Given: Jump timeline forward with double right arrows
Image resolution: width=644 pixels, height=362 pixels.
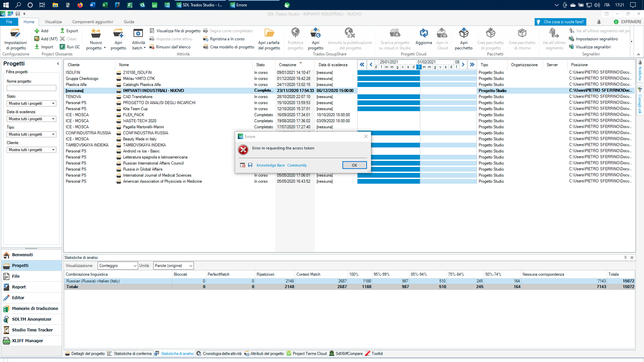Looking at the screenshot, I should (x=472, y=64).
